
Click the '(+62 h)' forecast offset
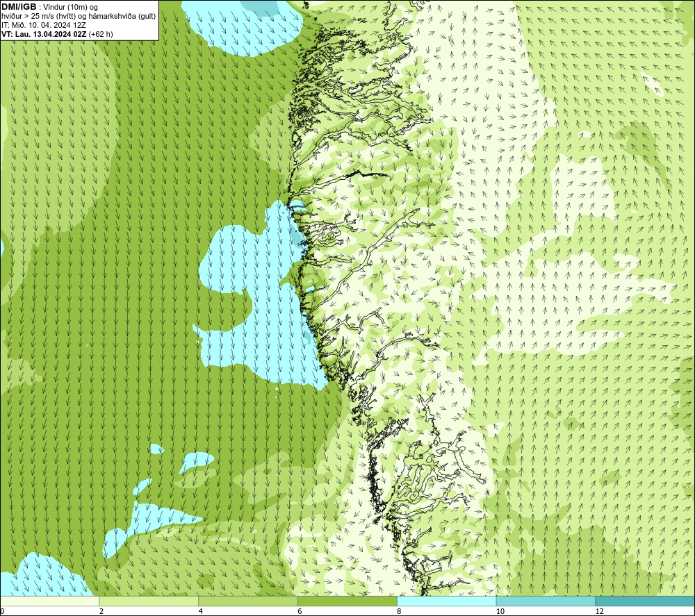(101, 34)
